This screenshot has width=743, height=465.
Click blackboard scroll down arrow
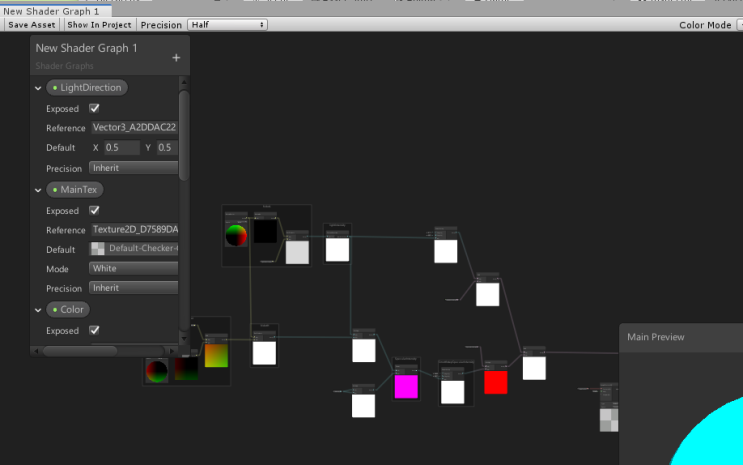point(184,338)
